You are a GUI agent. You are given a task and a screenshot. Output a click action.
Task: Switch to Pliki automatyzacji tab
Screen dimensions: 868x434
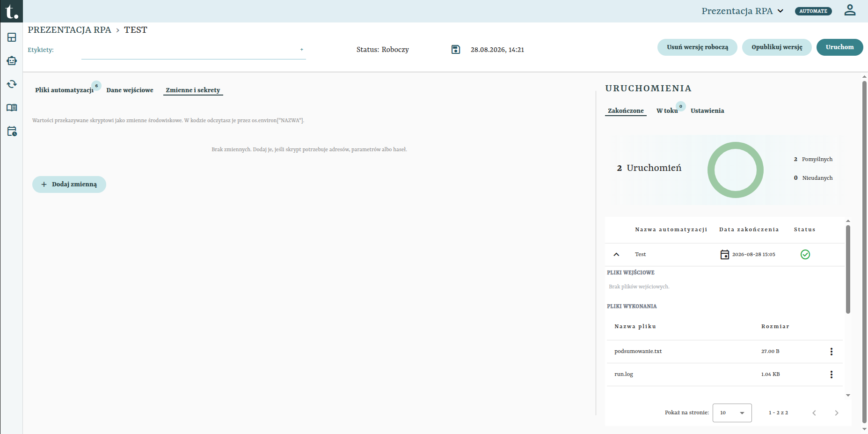pos(64,90)
